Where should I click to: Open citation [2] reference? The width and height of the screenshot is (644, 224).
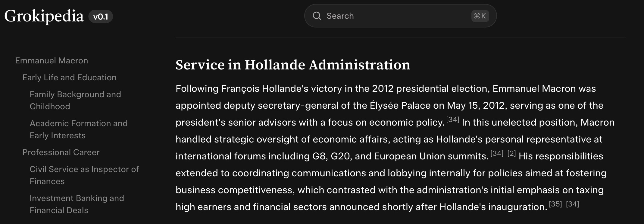pos(511,154)
